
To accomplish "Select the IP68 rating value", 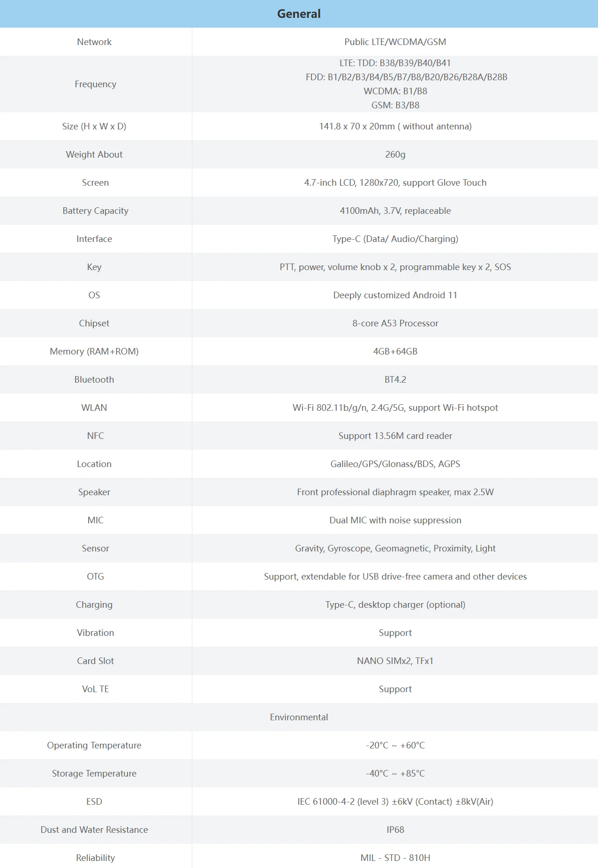I will point(395,830).
